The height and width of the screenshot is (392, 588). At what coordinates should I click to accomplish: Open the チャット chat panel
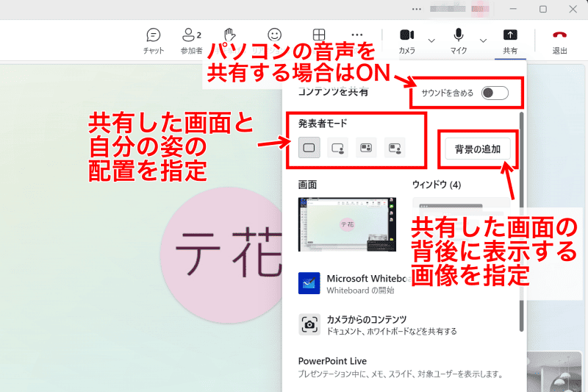(x=154, y=40)
